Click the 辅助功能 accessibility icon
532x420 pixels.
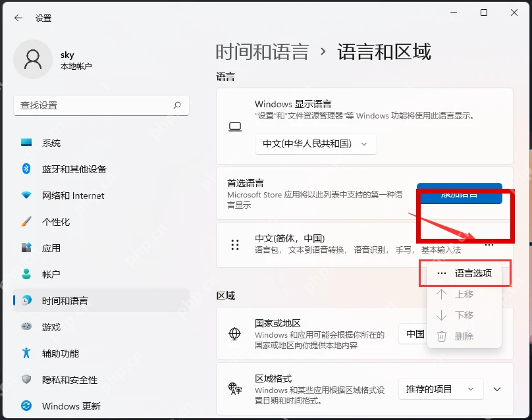(x=26, y=353)
